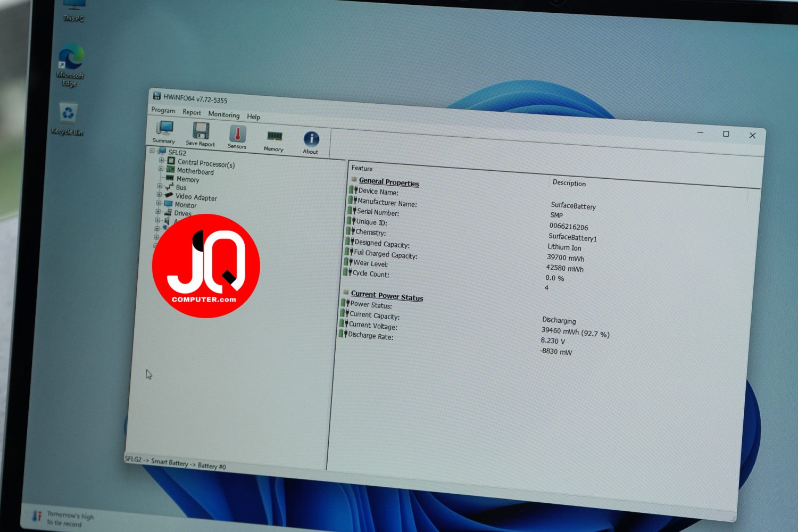798x532 pixels.
Task: Click the 8.230 V value
Action: pos(553,340)
